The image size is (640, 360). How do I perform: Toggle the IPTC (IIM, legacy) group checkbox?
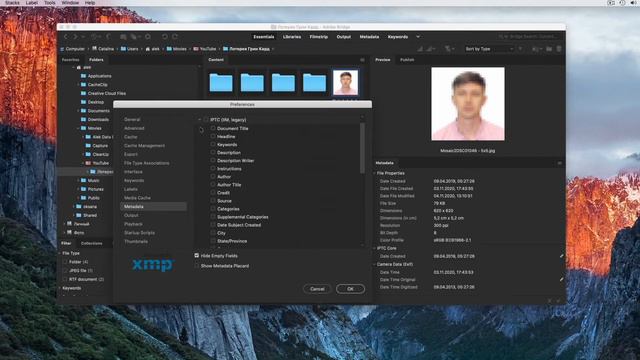click(206, 120)
